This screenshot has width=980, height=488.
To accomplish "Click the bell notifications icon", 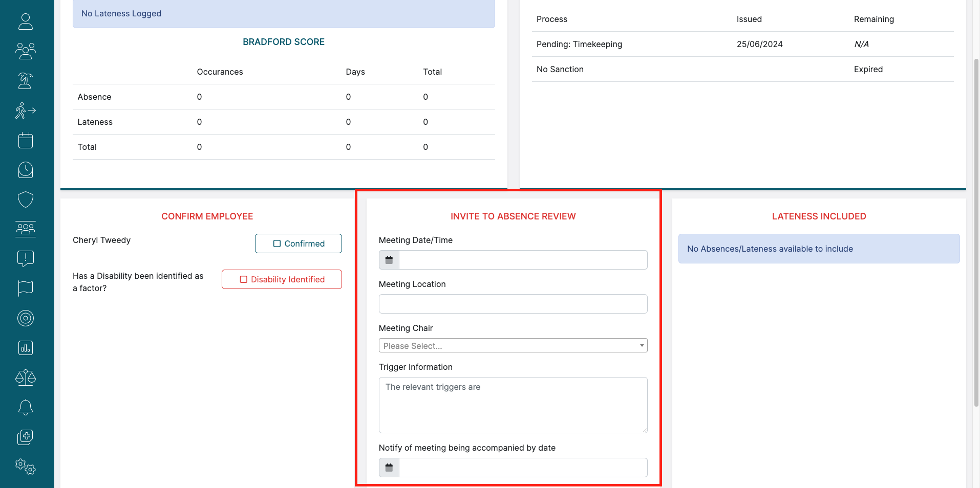I will pyautogui.click(x=26, y=407).
